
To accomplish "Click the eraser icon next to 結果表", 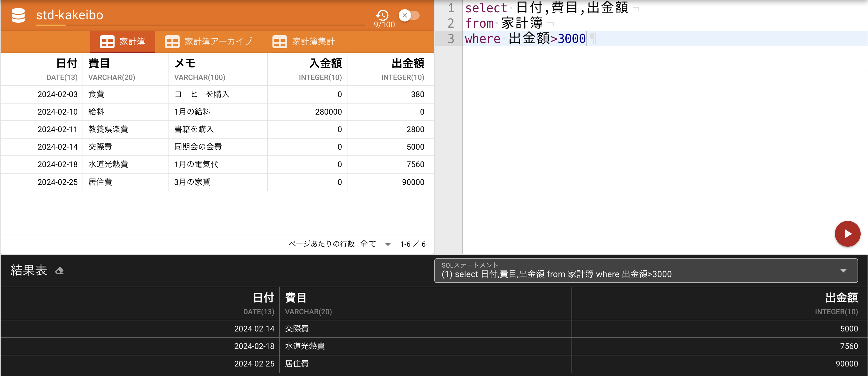I will (59, 271).
